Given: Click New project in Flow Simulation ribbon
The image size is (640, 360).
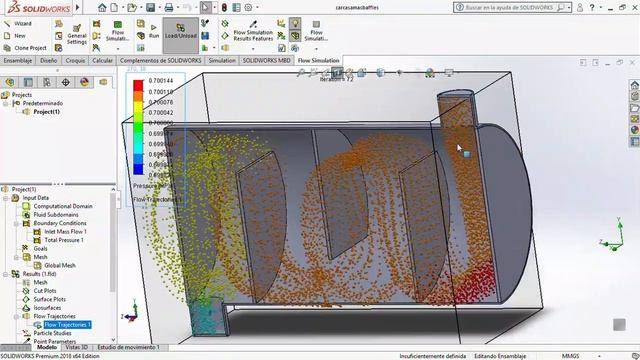Looking at the screenshot, I should (15, 36).
